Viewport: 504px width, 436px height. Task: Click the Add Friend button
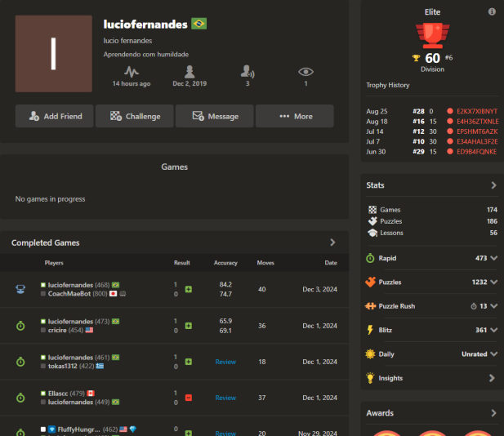click(x=55, y=117)
